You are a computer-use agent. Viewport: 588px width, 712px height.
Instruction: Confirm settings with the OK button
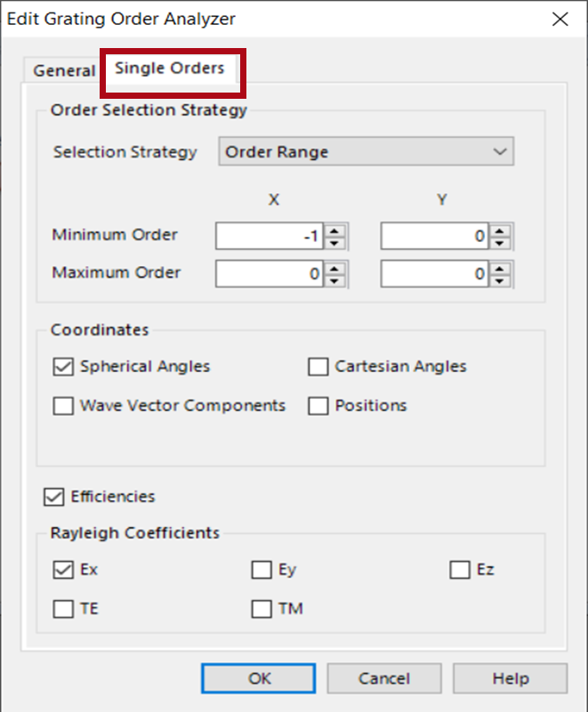pyautogui.click(x=259, y=678)
